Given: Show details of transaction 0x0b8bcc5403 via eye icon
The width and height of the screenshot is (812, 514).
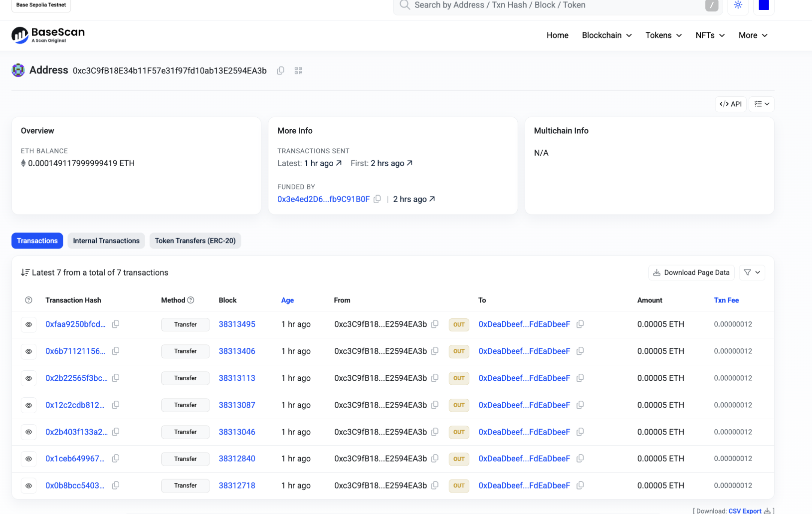Looking at the screenshot, I should 28,485.
